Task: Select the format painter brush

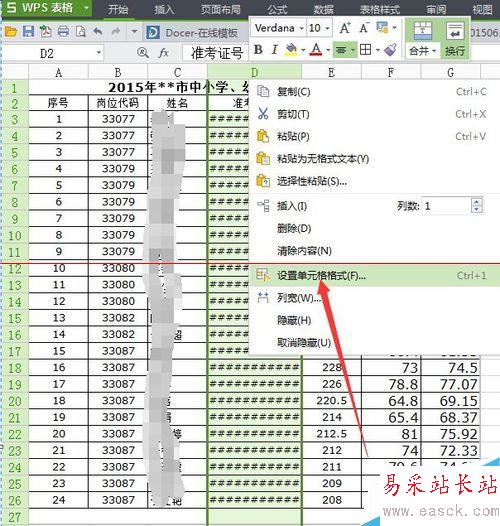Action: tap(391, 50)
